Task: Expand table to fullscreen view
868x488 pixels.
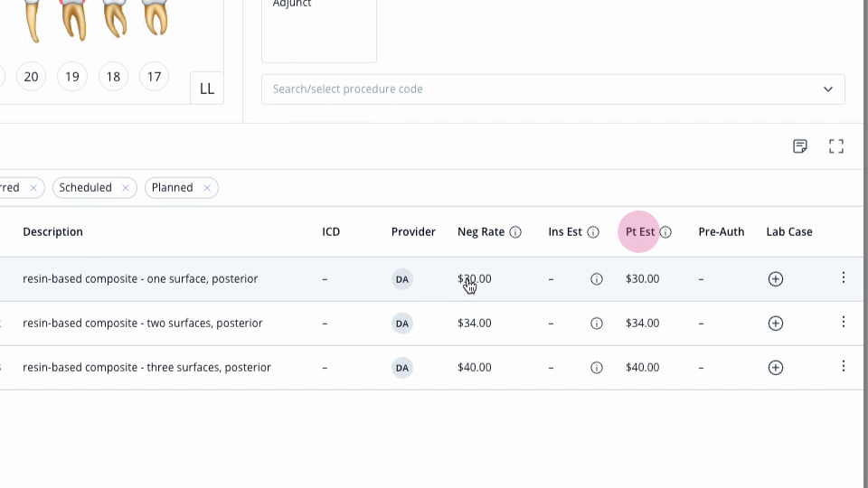Action: click(x=835, y=146)
